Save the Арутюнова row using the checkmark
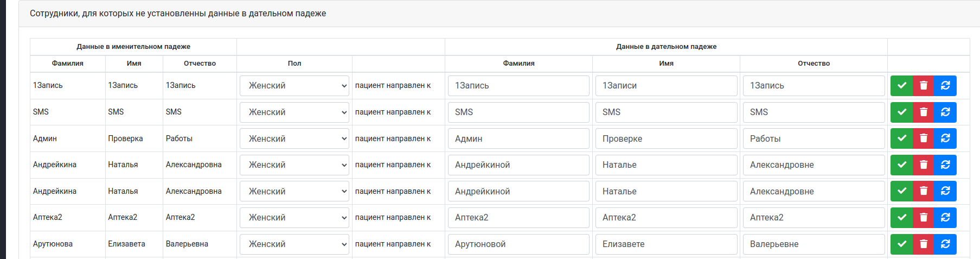Viewport: 980px width, 259px height. click(901, 244)
